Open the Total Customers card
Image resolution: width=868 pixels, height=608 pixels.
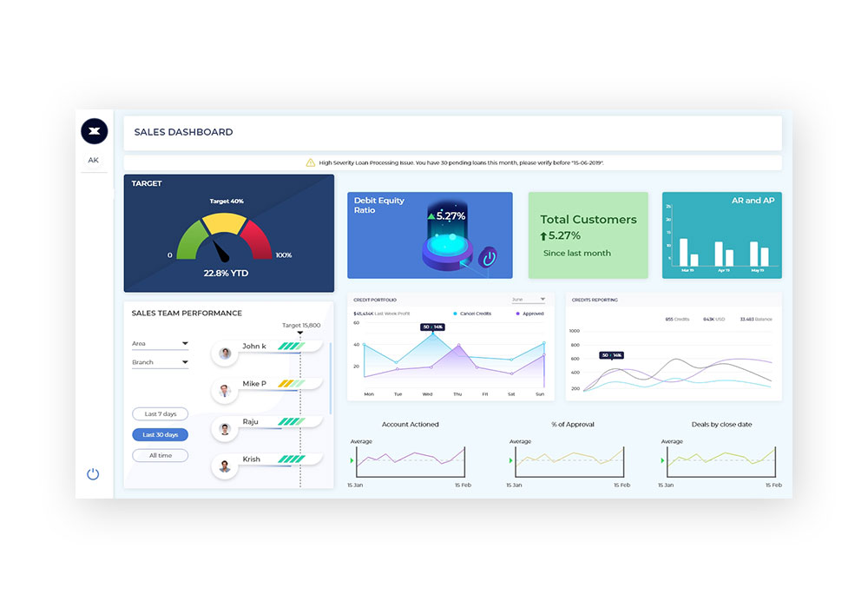coord(588,235)
